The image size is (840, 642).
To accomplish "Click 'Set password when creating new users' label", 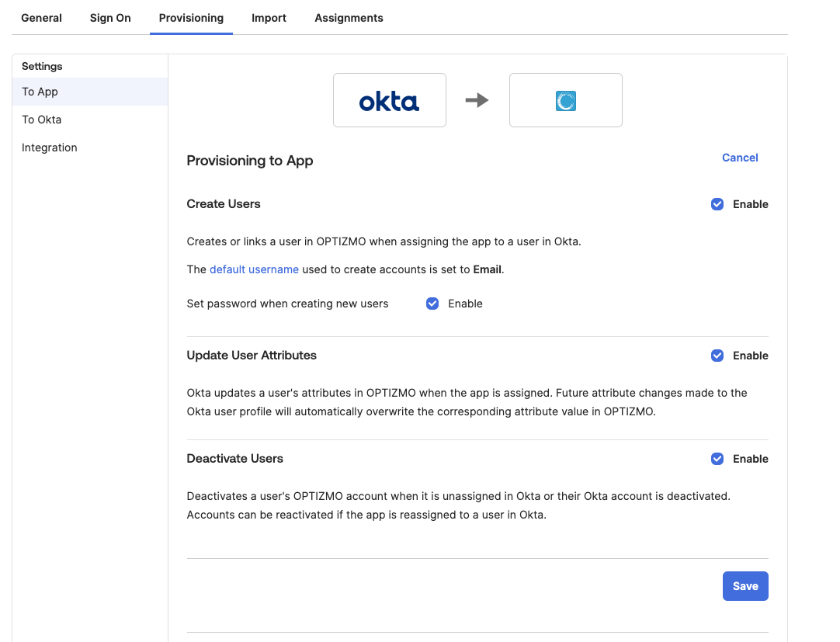I will point(288,304).
